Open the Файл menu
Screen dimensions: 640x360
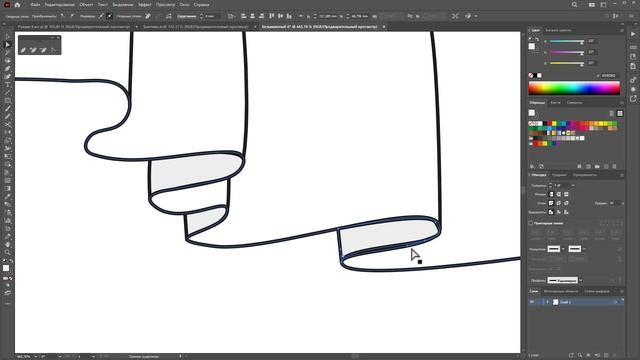[35, 5]
